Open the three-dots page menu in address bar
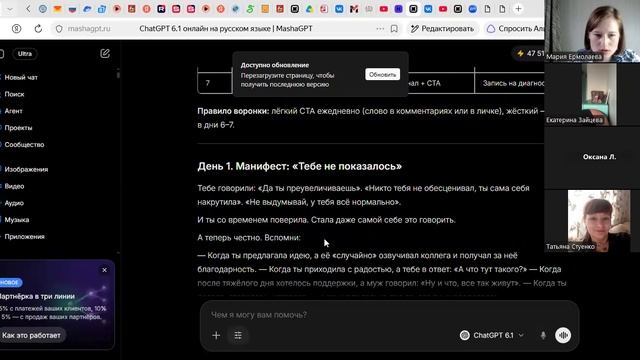This screenshot has width=640, height=360. tap(380, 29)
